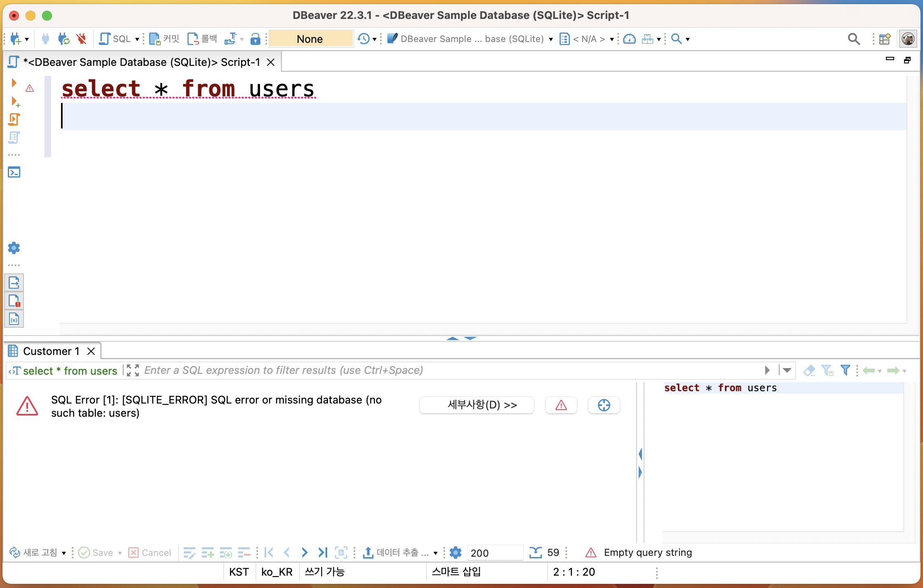Commit the transaction with 커밋 button
Screen dimensions: 923x588
tap(164, 39)
